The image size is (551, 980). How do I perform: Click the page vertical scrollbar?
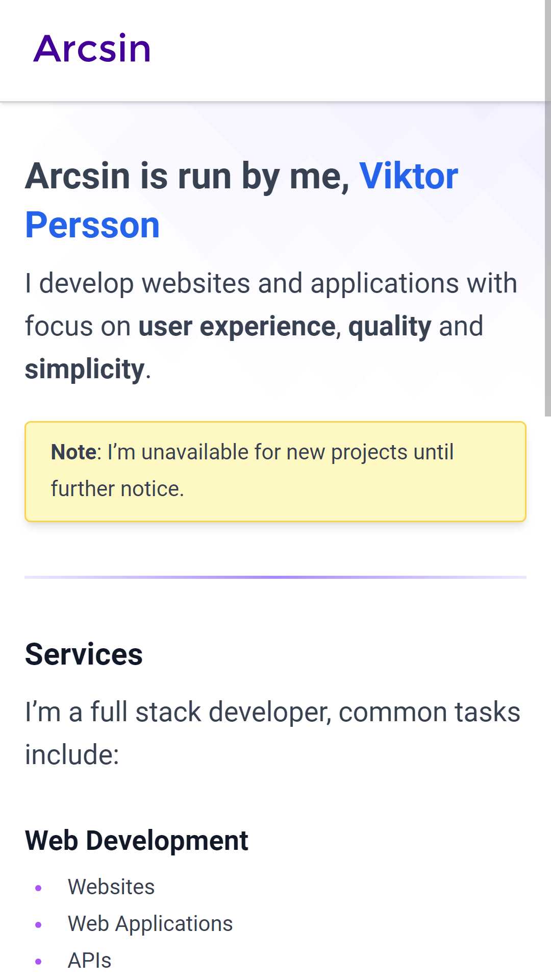547,208
